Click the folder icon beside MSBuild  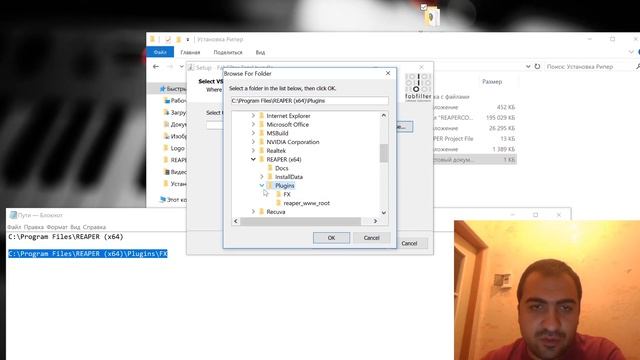[262, 133]
